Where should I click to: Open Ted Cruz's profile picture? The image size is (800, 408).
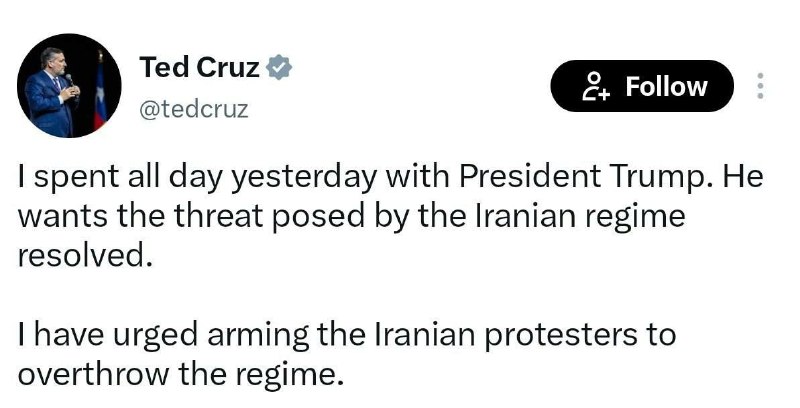[69, 86]
